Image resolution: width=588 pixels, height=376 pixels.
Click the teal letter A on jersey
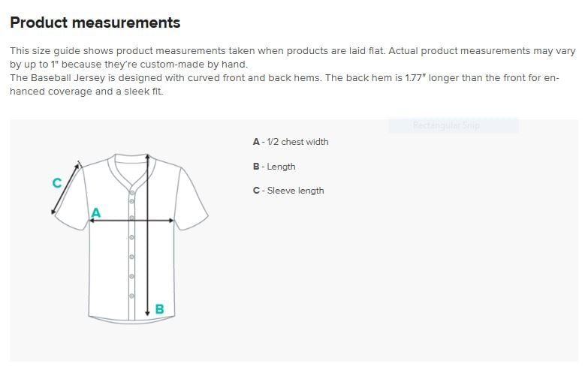coord(96,212)
